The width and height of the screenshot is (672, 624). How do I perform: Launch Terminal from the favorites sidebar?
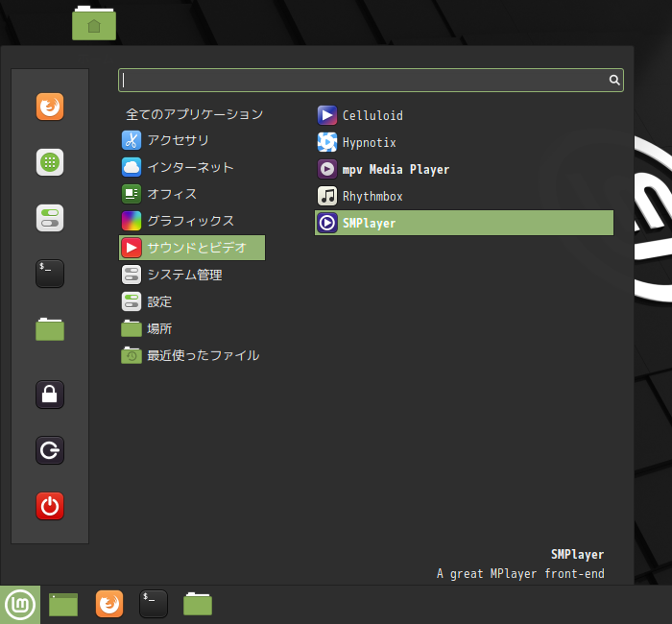(50, 274)
